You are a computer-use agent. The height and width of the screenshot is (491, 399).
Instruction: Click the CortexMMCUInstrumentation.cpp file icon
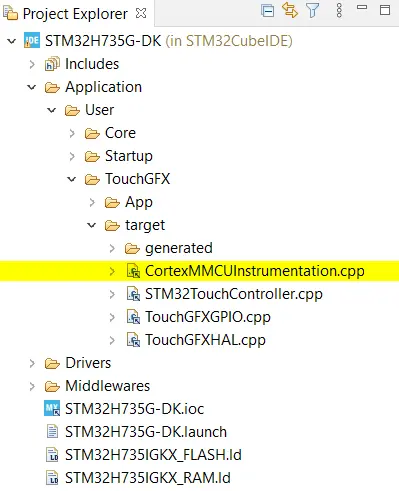[133, 271]
